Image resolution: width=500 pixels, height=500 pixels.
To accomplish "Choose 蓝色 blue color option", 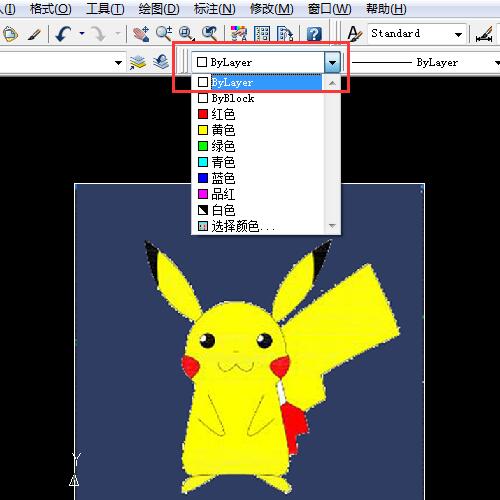I will (x=257, y=178).
